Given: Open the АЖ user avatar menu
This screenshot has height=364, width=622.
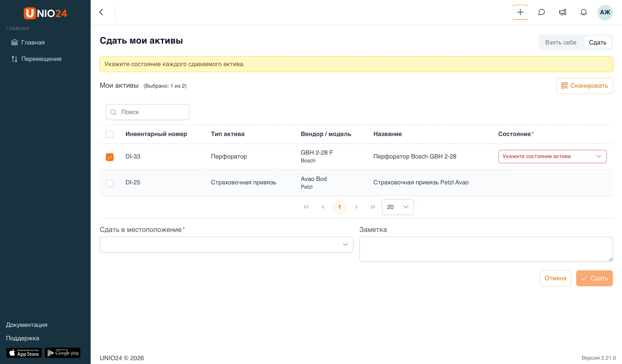Looking at the screenshot, I should click(x=605, y=12).
